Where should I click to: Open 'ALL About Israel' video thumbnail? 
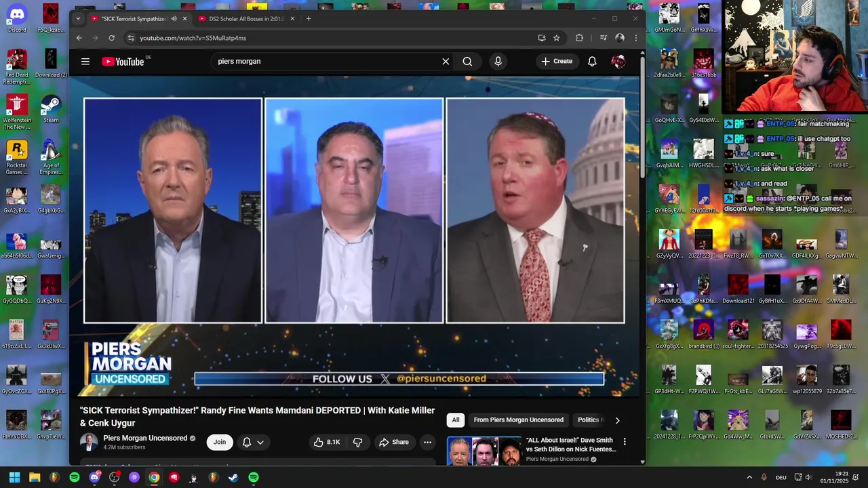click(x=484, y=451)
